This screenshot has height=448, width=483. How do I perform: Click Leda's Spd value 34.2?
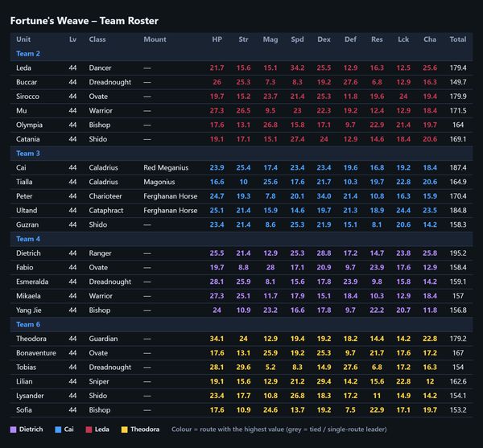point(297,68)
